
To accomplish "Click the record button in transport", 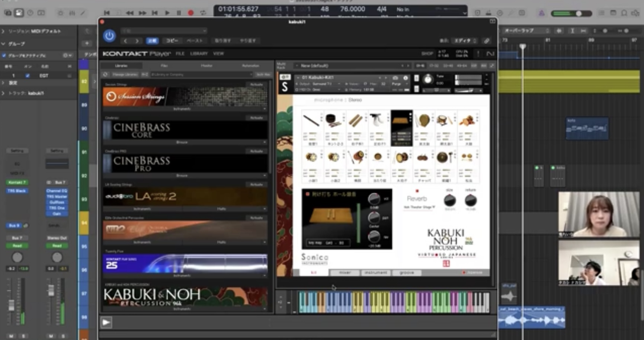I will pyautogui.click(x=190, y=13).
